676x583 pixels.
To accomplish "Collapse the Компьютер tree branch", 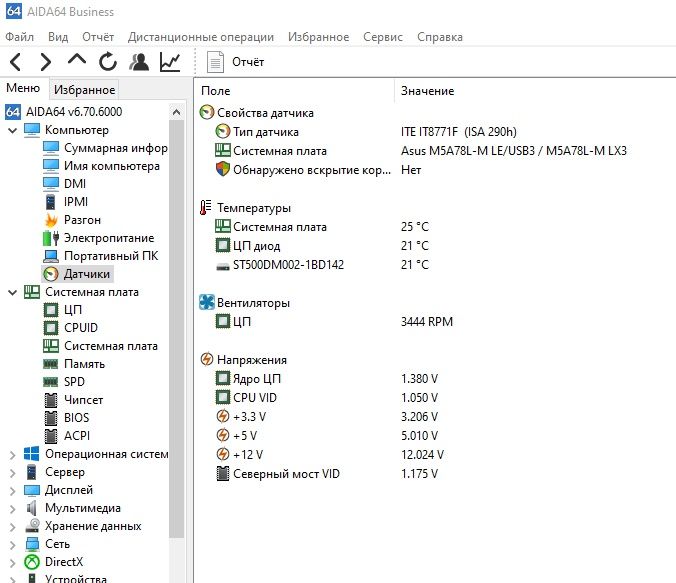I will (13, 130).
